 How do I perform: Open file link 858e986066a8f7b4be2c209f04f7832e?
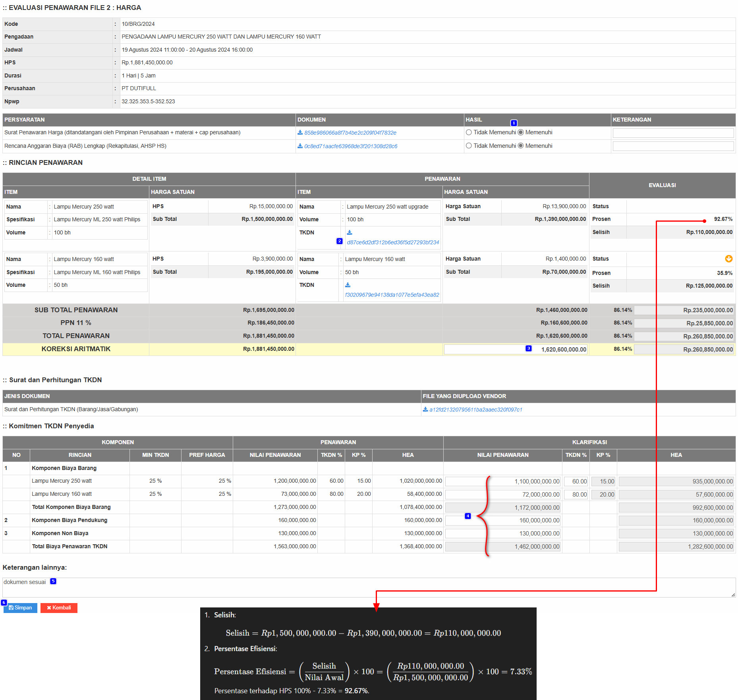point(350,133)
